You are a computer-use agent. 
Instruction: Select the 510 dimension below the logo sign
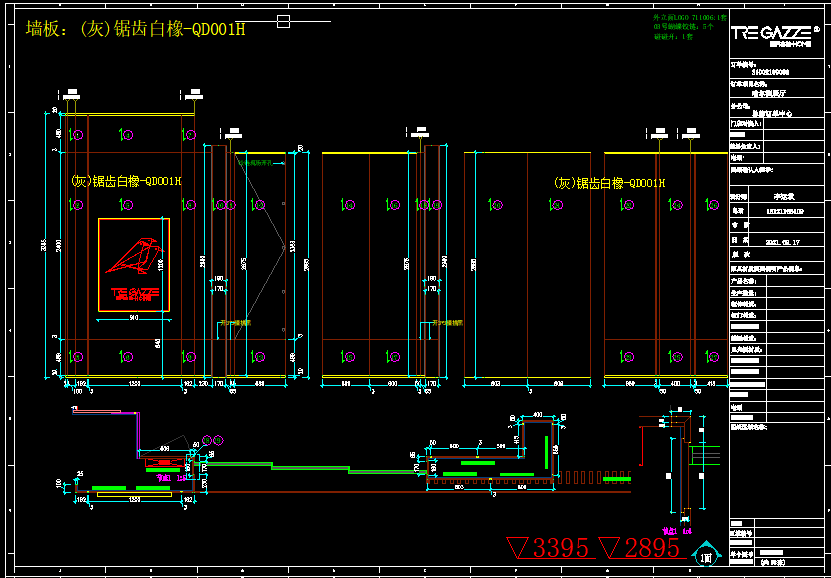[x=134, y=318]
